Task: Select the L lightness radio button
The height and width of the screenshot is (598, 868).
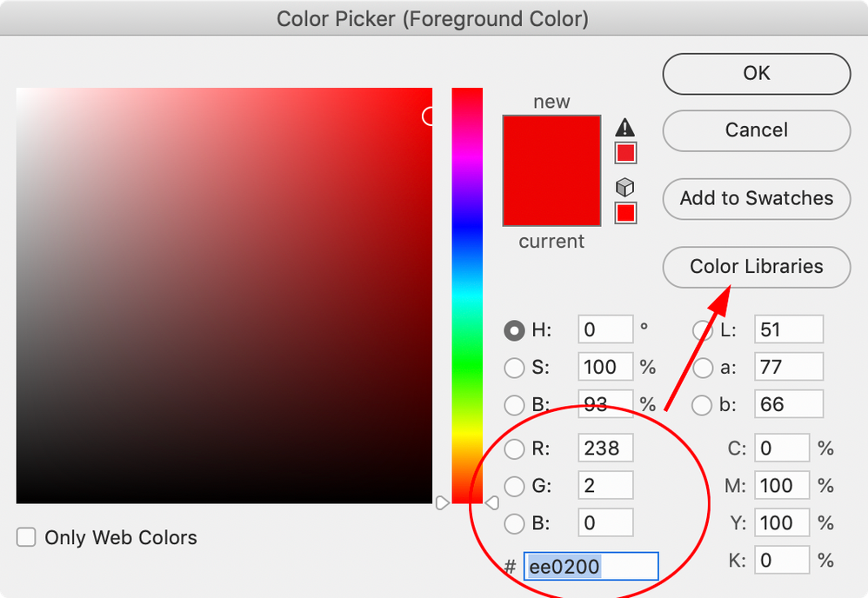Action: 703,330
